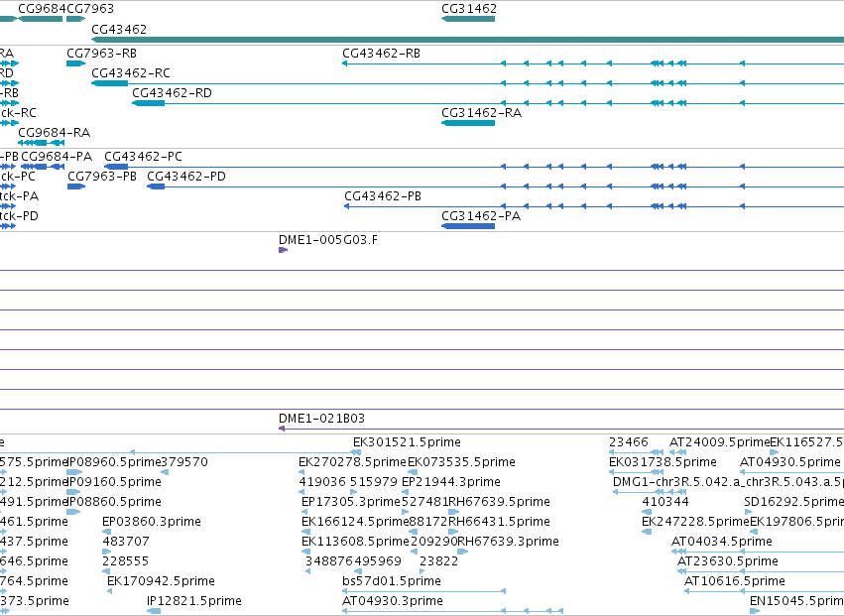Click the RH67639.5prime EST label

[500, 502]
